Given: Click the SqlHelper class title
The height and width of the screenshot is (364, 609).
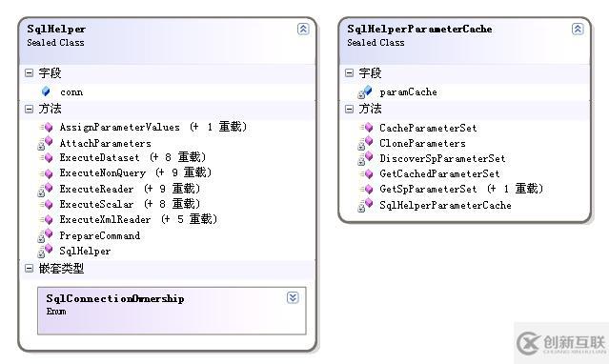Looking at the screenshot, I should click(x=56, y=30).
